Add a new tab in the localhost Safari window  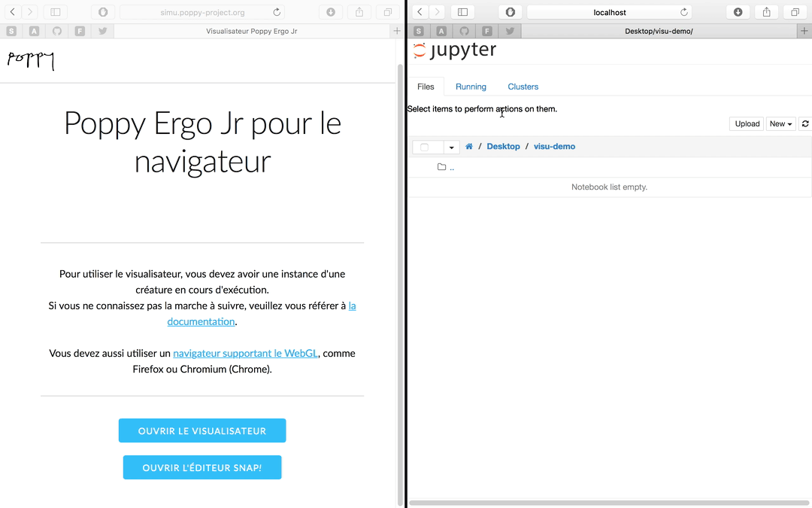[804, 31]
